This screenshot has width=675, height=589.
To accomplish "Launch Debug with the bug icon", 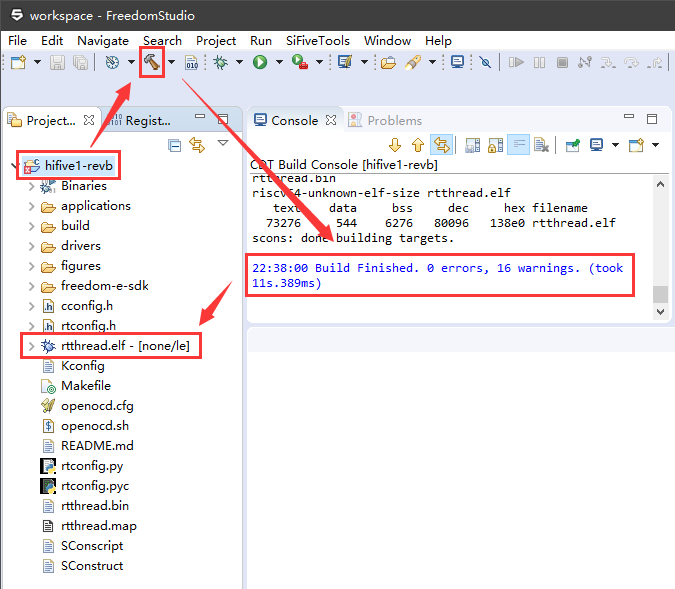I will 220,62.
